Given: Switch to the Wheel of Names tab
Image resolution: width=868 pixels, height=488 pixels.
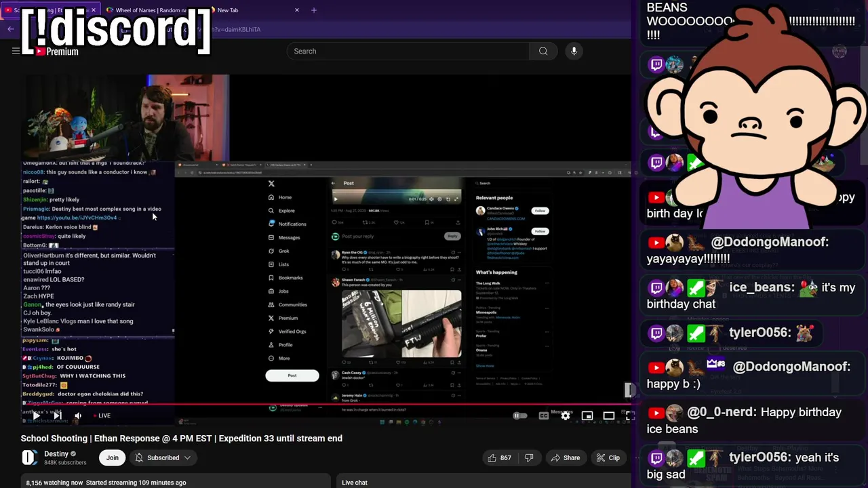Looking at the screenshot, I should click(150, 10).
